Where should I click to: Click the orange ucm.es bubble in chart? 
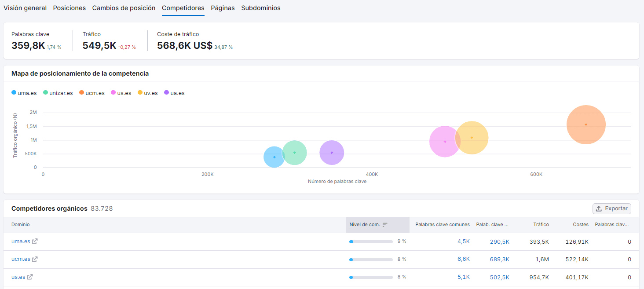click(586, 124)
